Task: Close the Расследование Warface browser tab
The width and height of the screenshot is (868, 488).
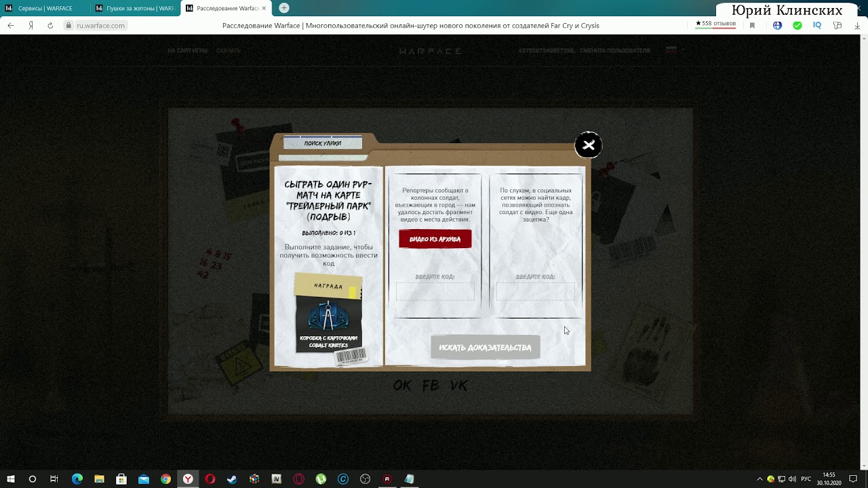Action: (265, 8)
